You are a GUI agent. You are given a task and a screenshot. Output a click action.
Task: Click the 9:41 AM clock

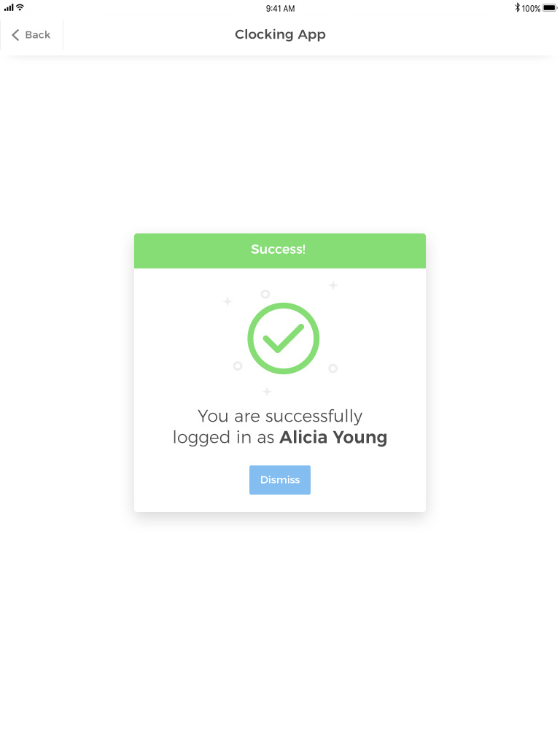280,9
